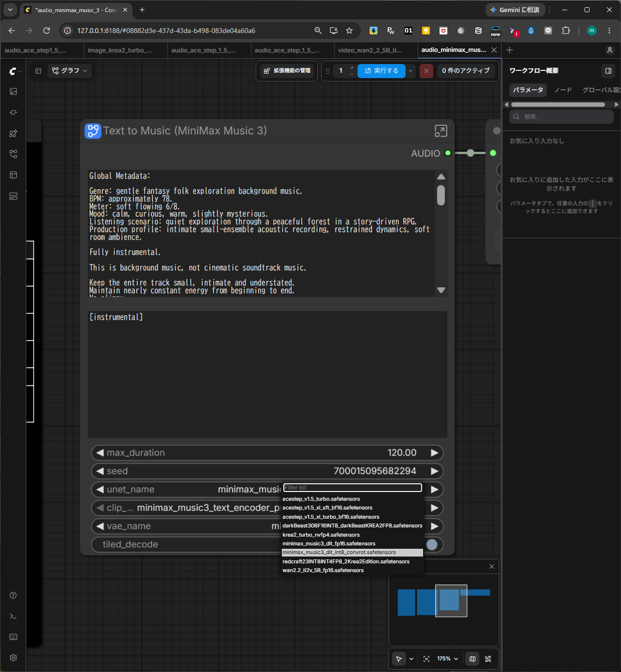The image size is (621, 672).
Task: Open the generated assets sidebar panel
Action: coord(13,92)
